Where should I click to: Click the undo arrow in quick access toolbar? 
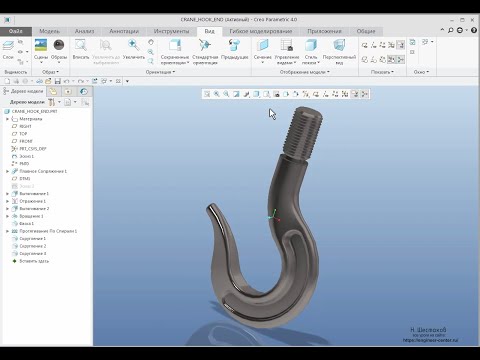click(66, 81)
